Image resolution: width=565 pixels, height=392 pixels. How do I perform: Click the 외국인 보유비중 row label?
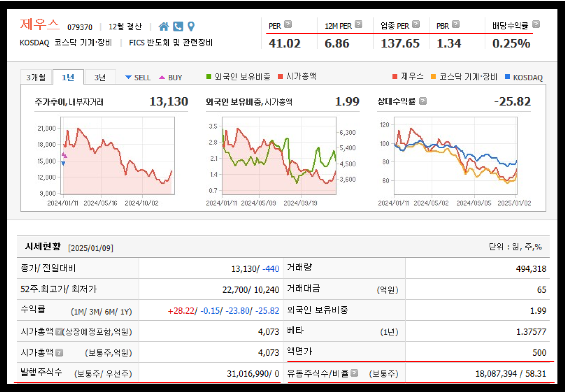[x=317, y=310]
